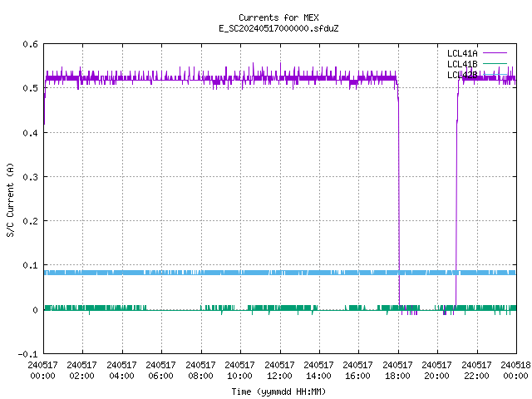Click the y-axis label "S/C Current (A)"
Viewport: 532px width, 399px height.
point(10,200)
